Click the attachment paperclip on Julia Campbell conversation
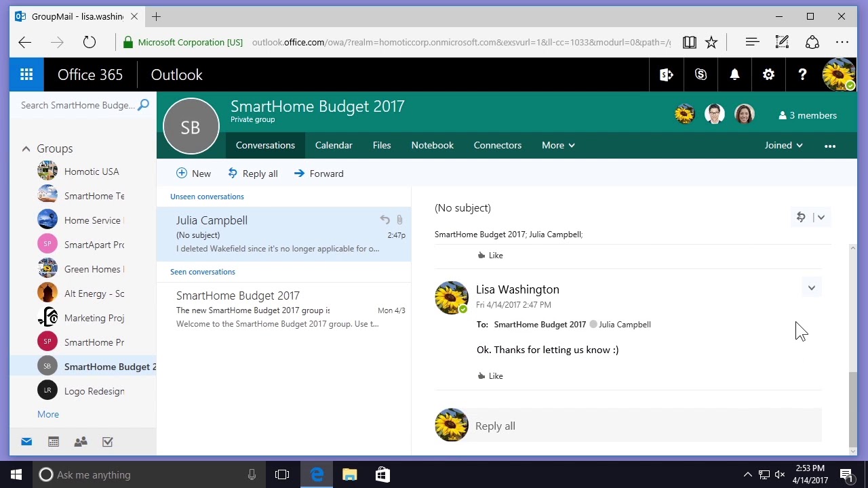The image size is (868, 488). click(399, 220)
